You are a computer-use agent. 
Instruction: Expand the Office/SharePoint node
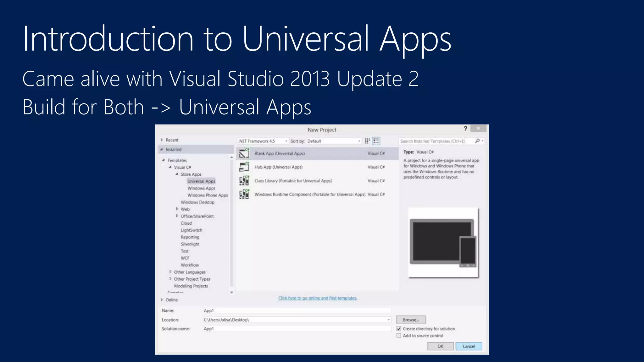pos(177,216)
